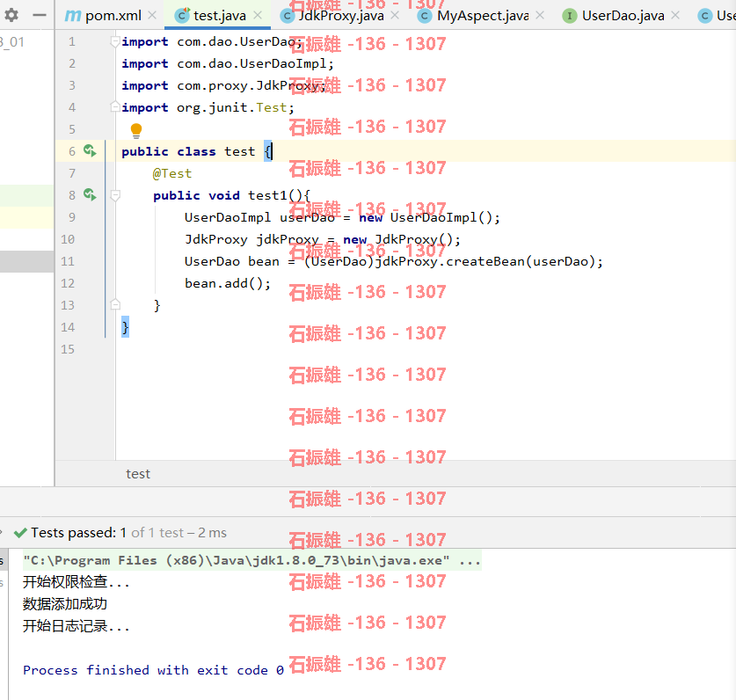
Task: Click the closing brace on line 14
Action: click(126, 327)
